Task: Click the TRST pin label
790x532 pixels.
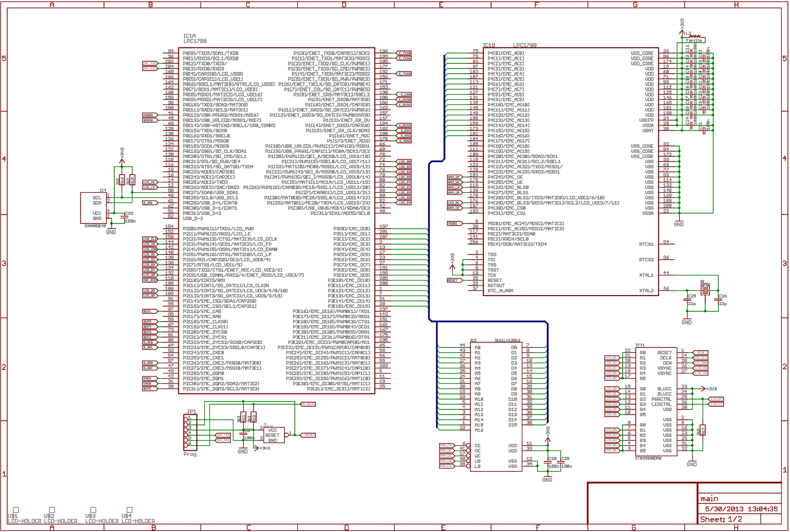Action: point(493,270)
